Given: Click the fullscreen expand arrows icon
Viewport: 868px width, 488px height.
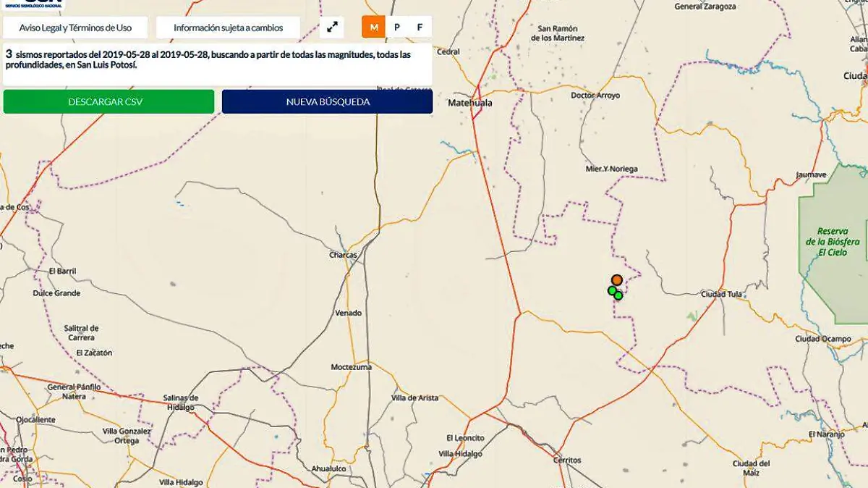Looking at the screenshot, I should (x=332, y=28).
